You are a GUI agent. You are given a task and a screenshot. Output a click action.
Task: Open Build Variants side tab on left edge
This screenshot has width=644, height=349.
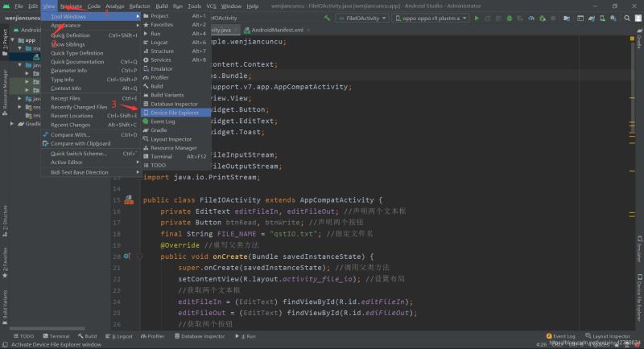5,307
